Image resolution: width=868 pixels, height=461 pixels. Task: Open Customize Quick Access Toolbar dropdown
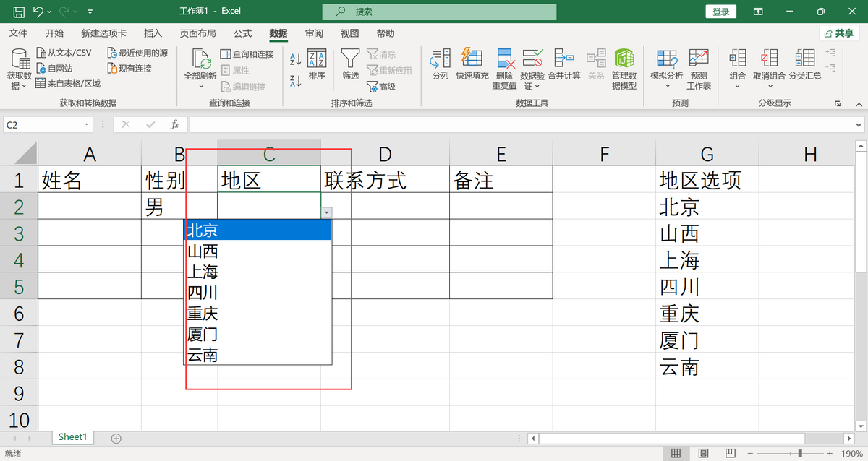(x=89, y=12)
